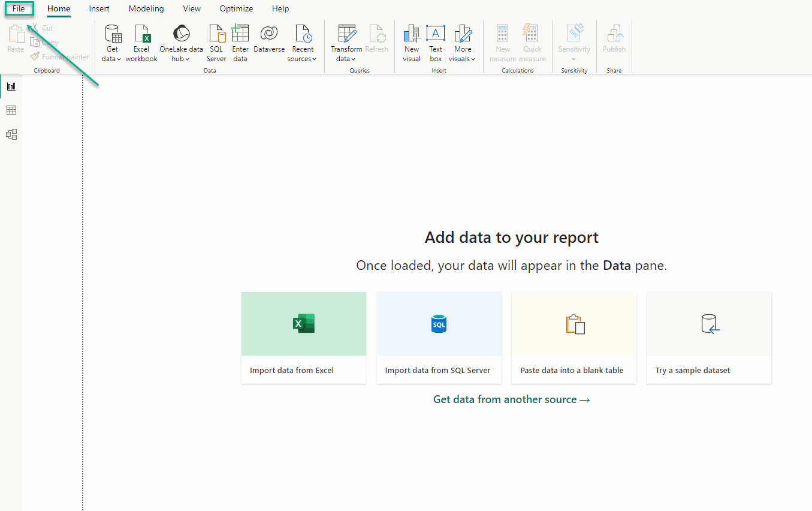Click Get data from another source link
This screenshot has width=812, height=511.
pyautogui.click(x=512, y=399)
